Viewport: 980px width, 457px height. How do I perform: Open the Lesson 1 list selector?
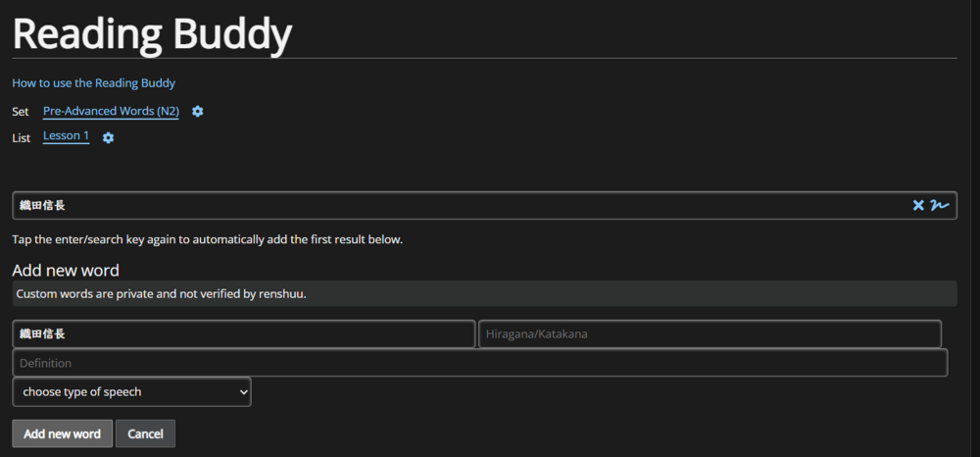click(66, 136)
